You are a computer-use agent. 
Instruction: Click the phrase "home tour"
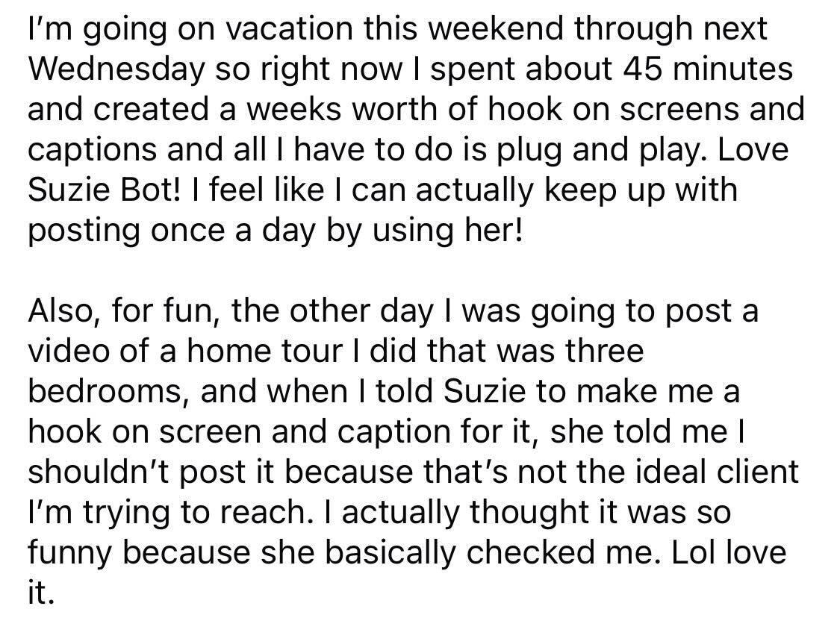(x=245, y=352)
